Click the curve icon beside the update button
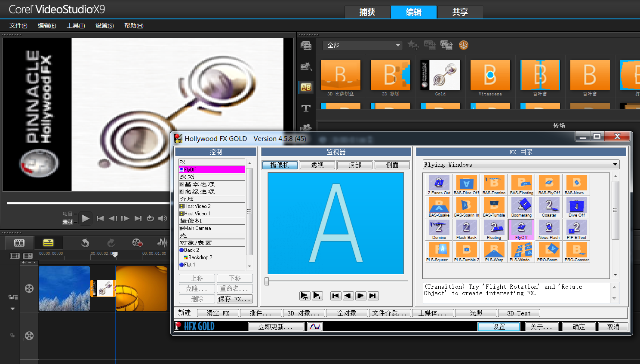 tap(314, 327)
